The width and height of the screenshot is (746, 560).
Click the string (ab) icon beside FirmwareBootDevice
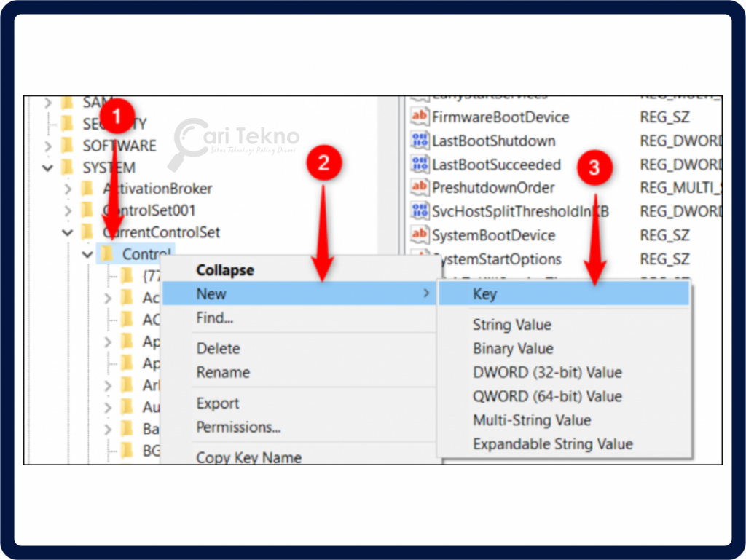pos(420,117)
